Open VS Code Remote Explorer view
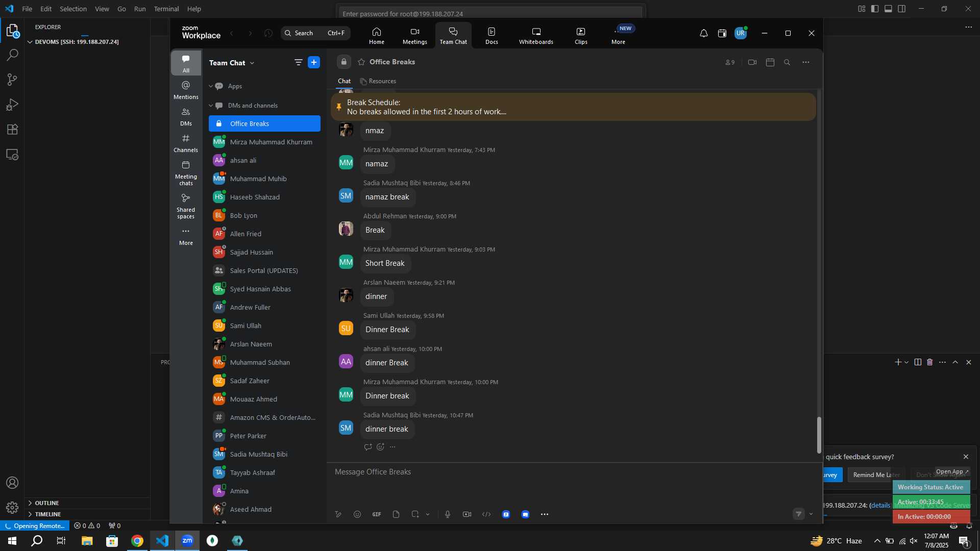Screen dimensions: 980x551 point(12,154)
